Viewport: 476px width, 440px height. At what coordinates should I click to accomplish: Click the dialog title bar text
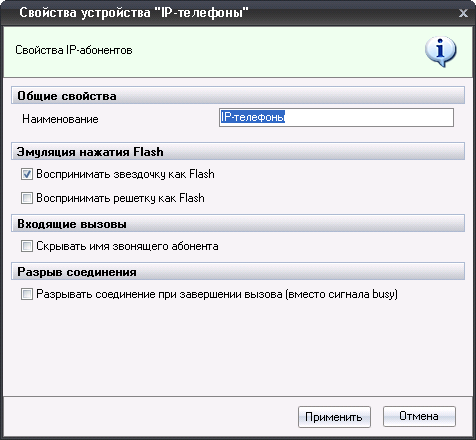[x=134, y=13]
